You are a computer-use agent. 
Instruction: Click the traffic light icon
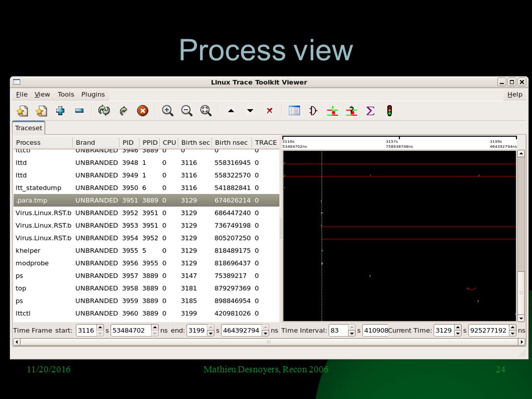coord(390,111)
